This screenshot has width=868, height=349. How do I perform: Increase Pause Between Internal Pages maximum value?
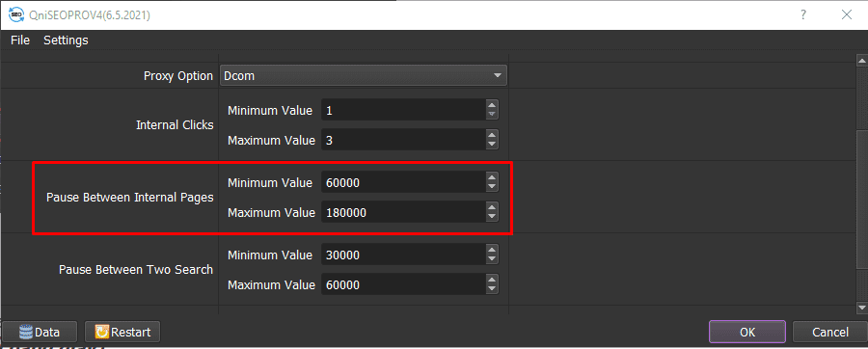coord(492,208)
